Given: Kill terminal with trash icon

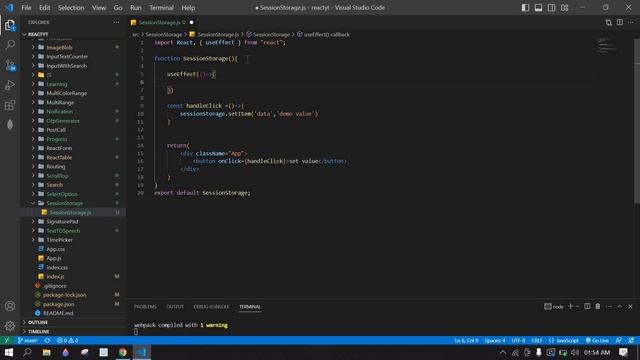Looking at the screenshot, I should 598,307.
